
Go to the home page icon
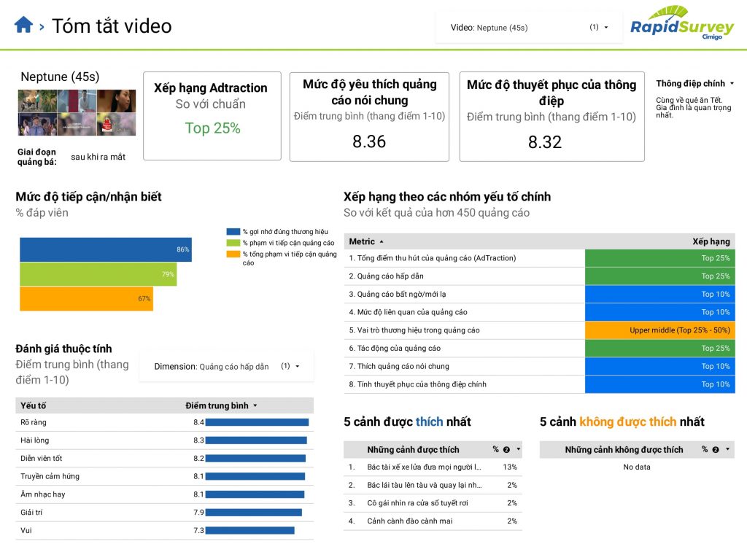[23, 25]
